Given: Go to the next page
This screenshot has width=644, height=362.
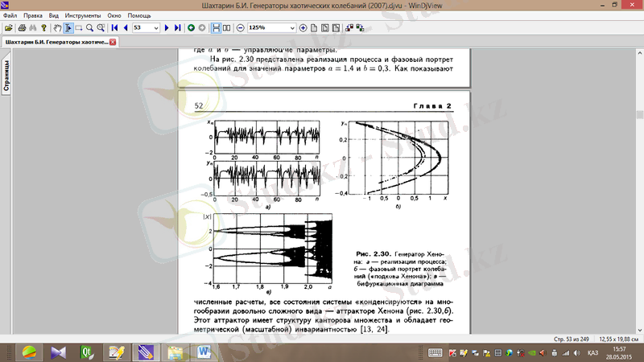Looking at the screenshot, I should [x=167, y=27].
